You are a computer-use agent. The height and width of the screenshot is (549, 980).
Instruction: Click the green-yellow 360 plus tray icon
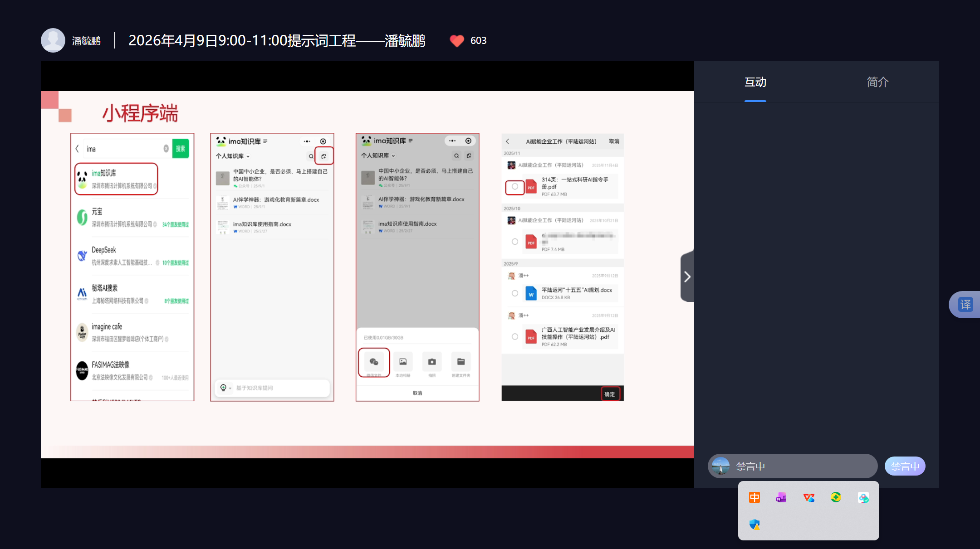pos(836,498)
